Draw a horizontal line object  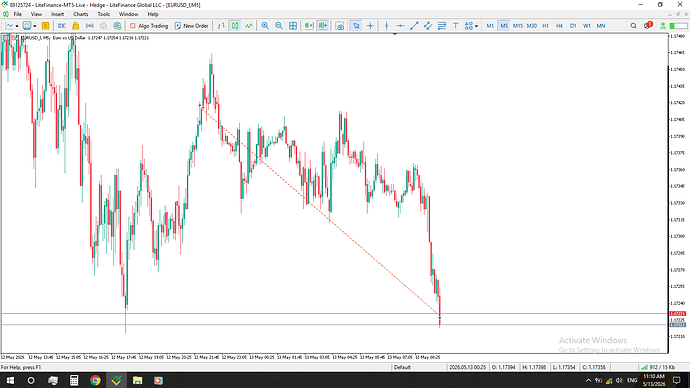(400, 26)
